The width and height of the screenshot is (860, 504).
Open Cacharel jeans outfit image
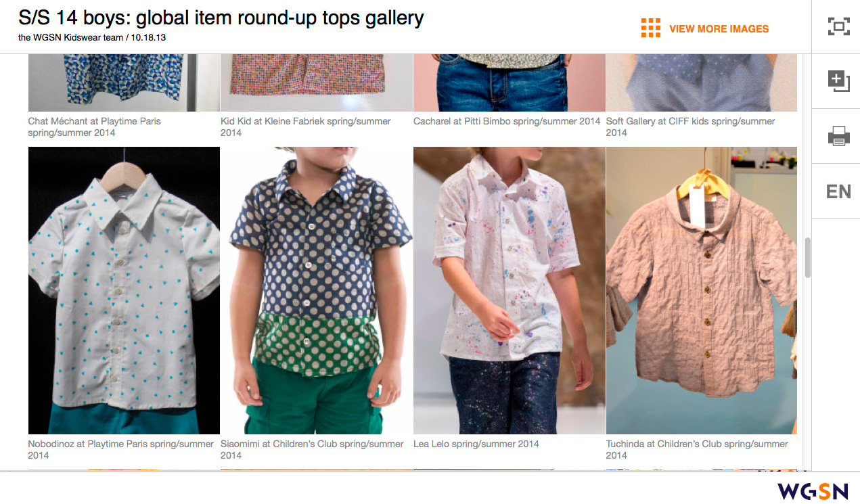510,83
